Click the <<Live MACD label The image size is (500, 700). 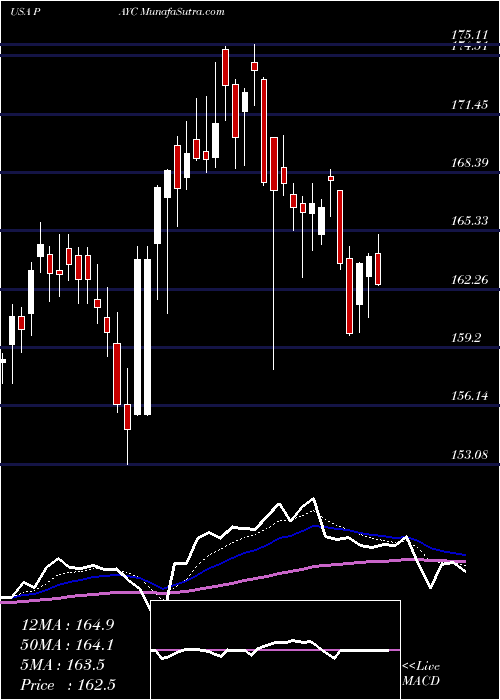[421, 674]
